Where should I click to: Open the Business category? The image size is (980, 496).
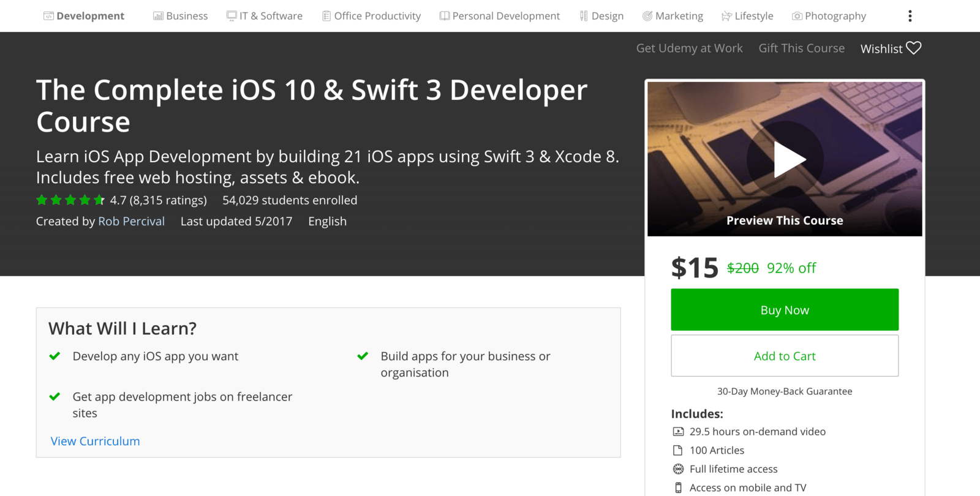[180, 16]
